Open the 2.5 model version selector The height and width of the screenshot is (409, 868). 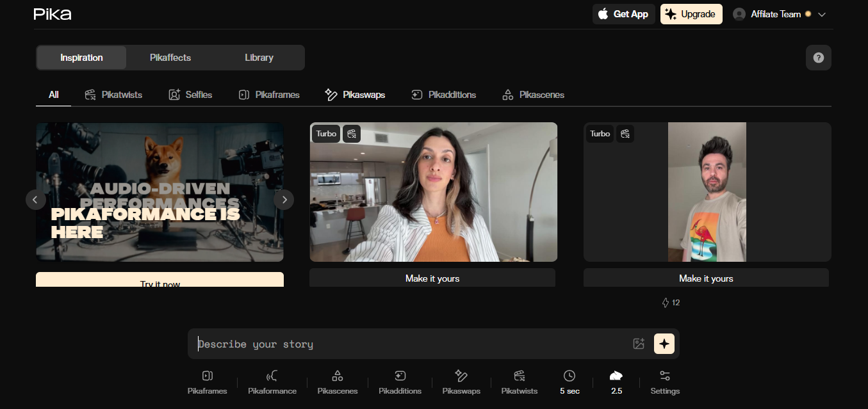[616, 382]
